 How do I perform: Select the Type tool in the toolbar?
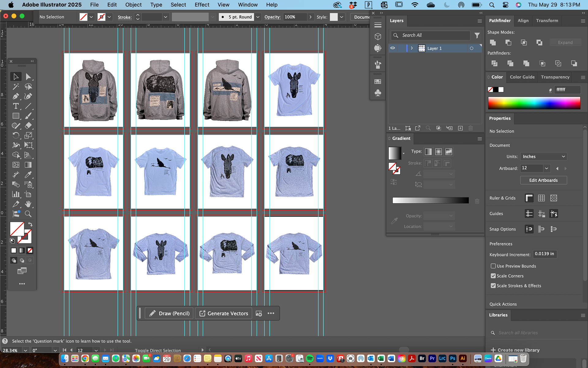click(x=16, y=106)
